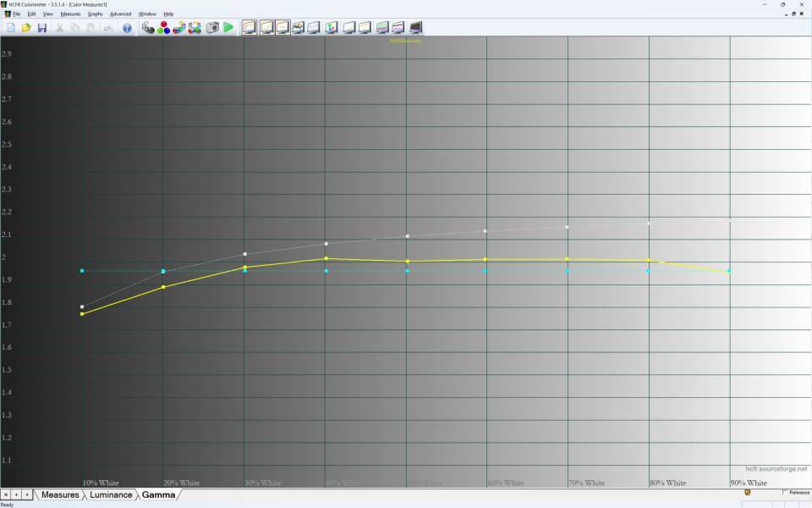Open the Help menu
Viewport: 812px width, 508px height.
pos(168,14)
